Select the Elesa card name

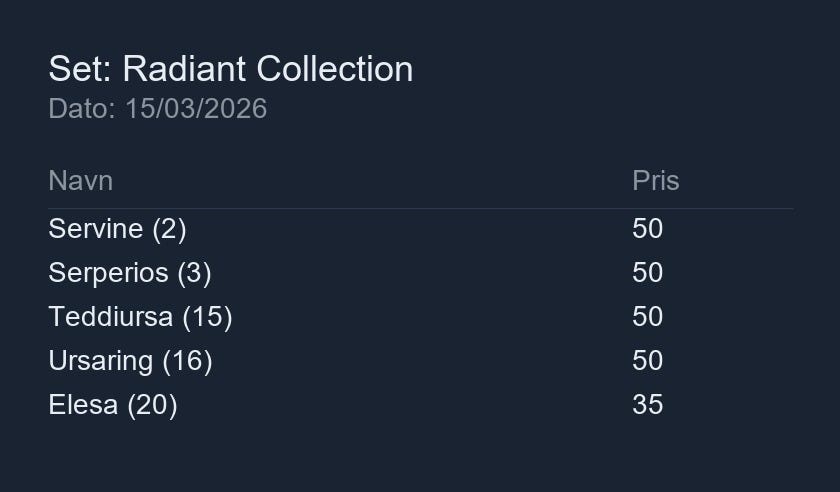pos(83,405)
